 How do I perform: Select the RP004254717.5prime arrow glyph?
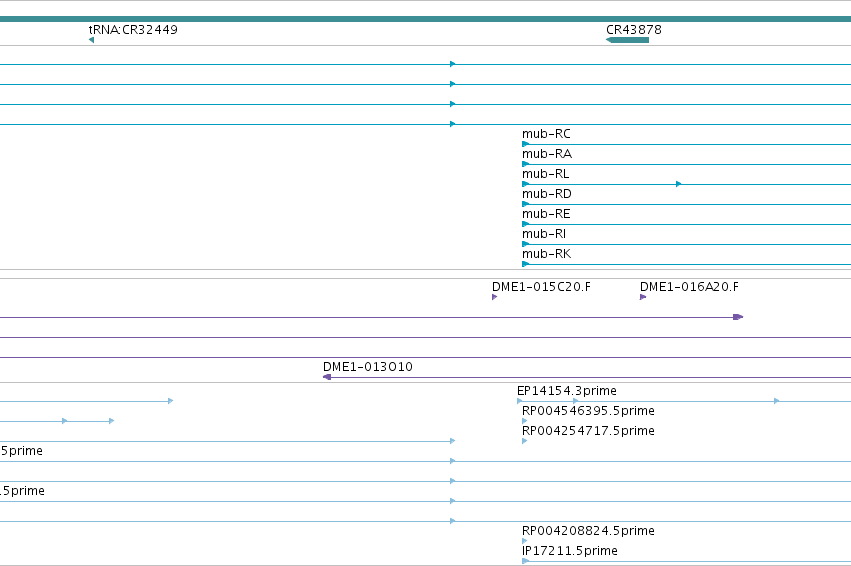524,441
